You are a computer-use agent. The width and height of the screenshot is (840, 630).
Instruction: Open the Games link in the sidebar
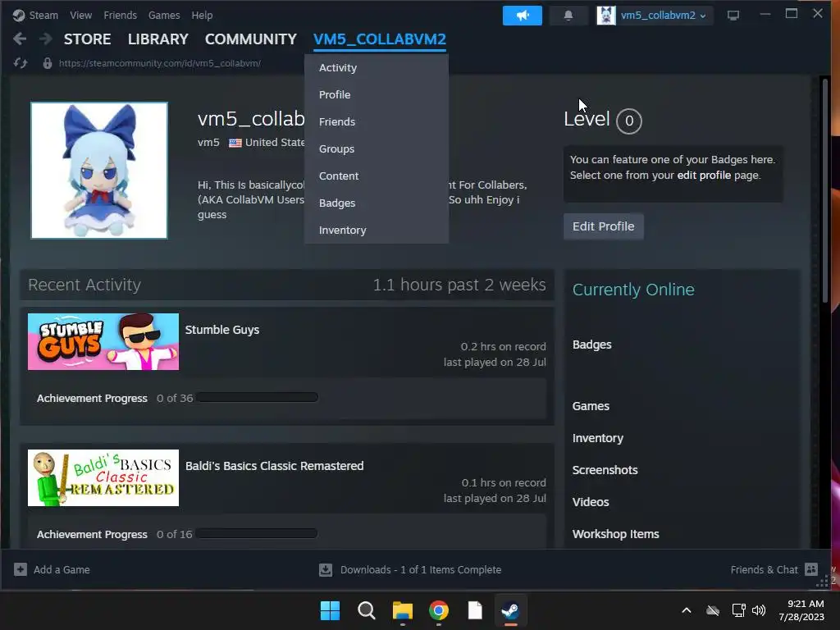tap(591, 406)
